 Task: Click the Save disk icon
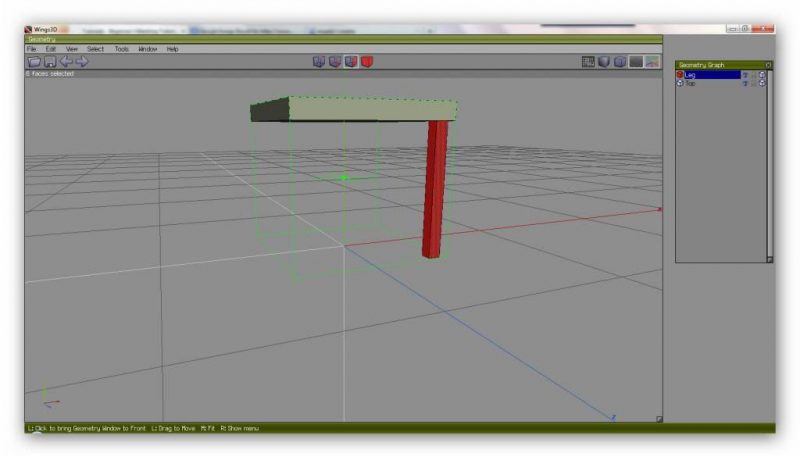[x=49, y=62]
